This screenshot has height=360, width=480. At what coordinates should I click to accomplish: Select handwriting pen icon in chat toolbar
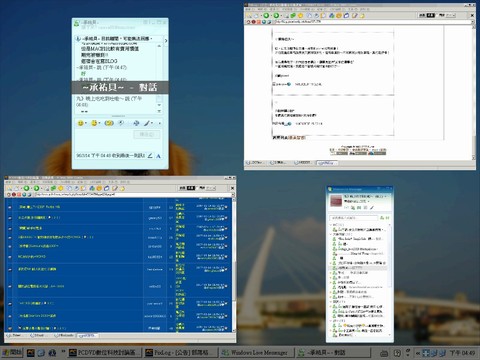pyautogui.click(x=147, y=123)
